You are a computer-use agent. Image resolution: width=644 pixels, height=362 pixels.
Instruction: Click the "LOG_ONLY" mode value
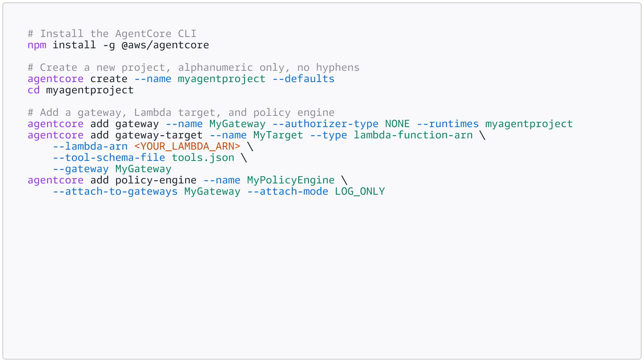[x=360, y=191]
